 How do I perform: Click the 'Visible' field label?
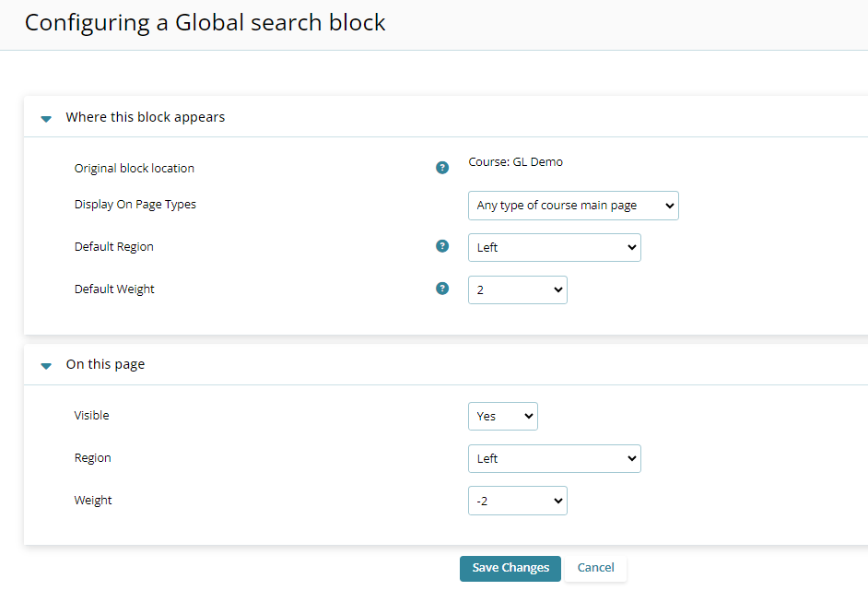[91, 415]
